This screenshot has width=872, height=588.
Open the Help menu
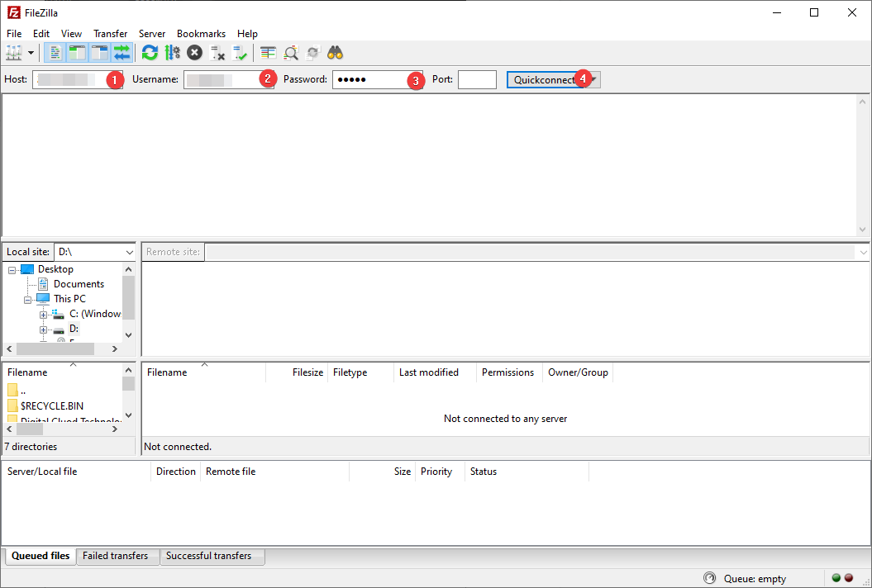click(x=247, y=33)
